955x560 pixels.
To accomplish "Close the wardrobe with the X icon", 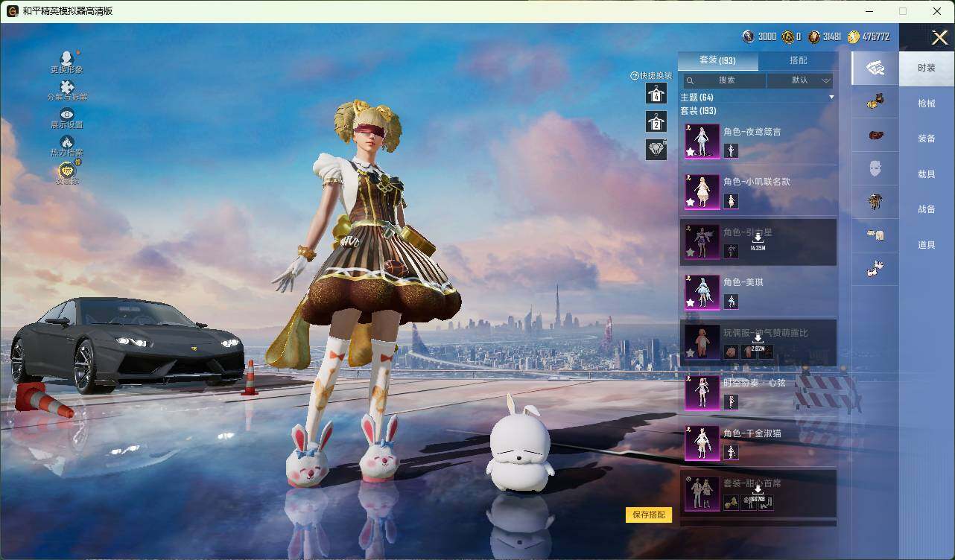I will [x=940, y=37].
